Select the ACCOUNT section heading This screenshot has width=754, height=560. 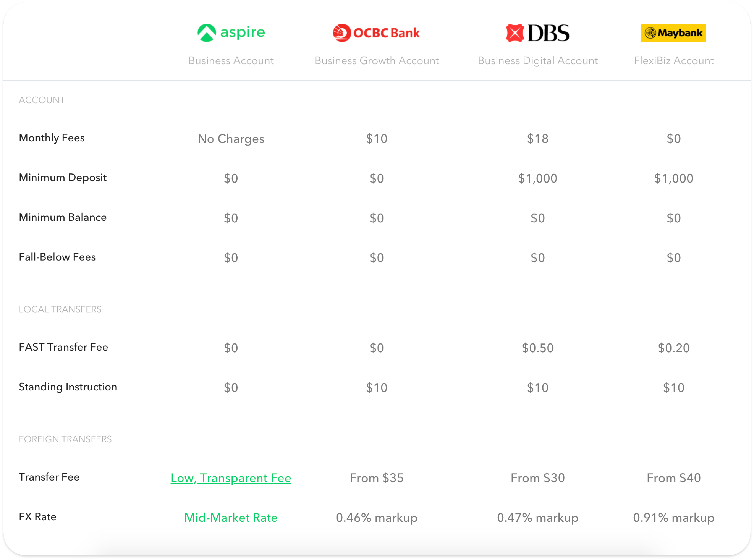tap(42, 100)
